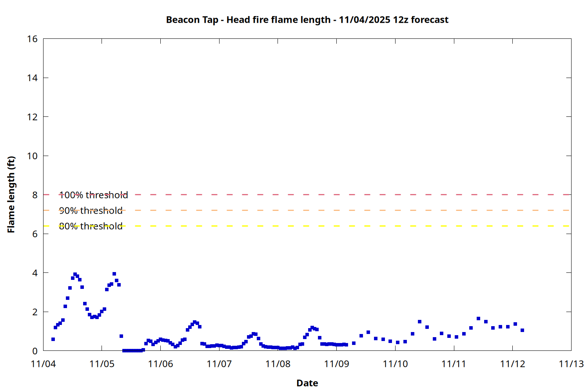Select the '90% threshold' label text
Image resolution: width=588 pixels, height=392 pixels.
(x=91, y=211)
